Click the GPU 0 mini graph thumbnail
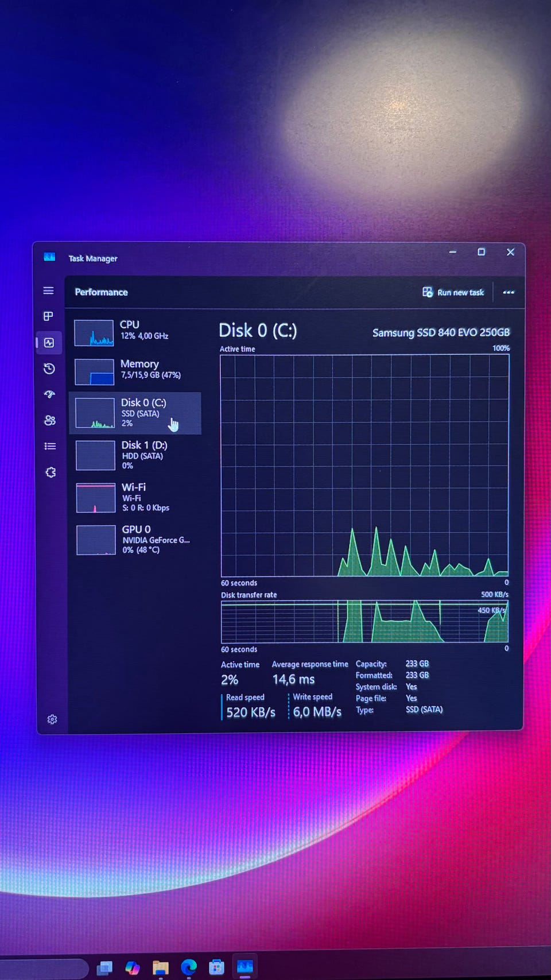The image size is (551, 980). coord(96,540)
